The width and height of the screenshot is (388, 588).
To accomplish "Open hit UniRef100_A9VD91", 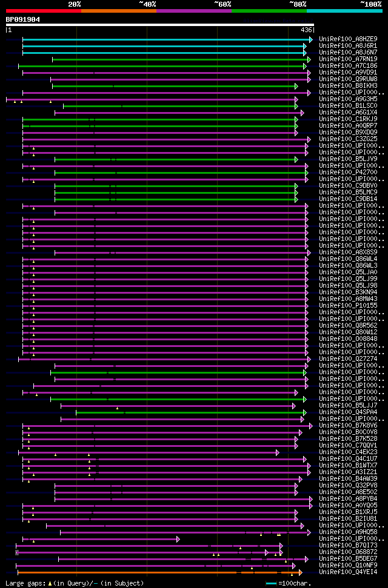I will pyautogui.click(x=348, y=73).
